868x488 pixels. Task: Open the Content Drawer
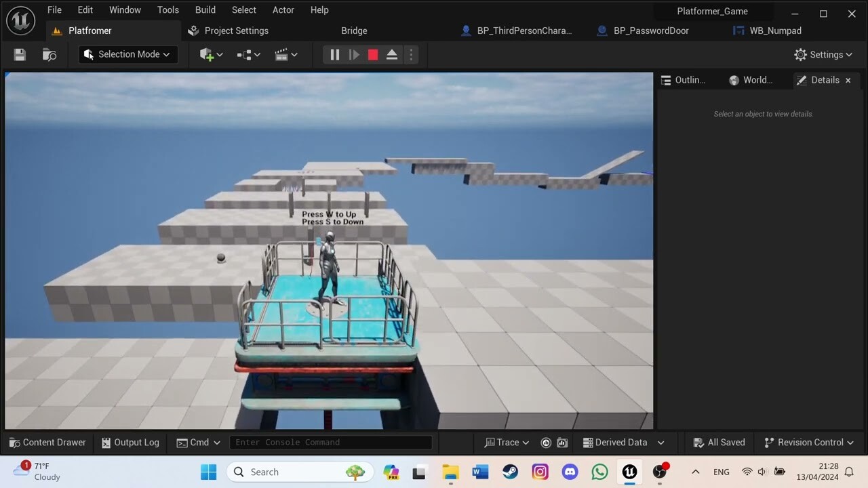click(47, 442)
